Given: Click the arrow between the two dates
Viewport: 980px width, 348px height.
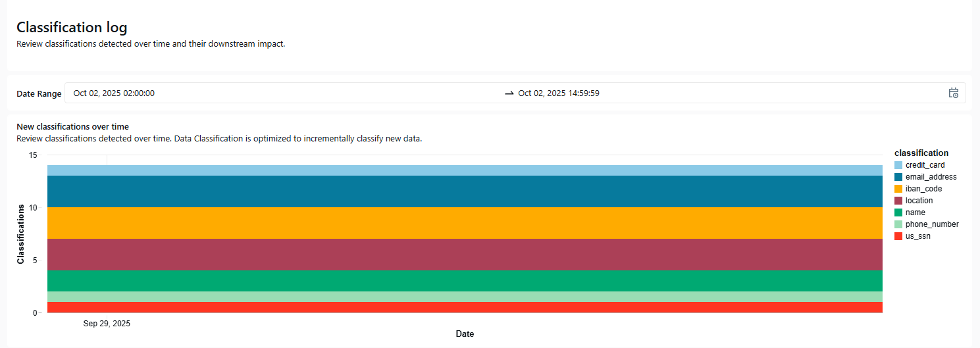Looking at the screenshot, I should tap(509, 93).
